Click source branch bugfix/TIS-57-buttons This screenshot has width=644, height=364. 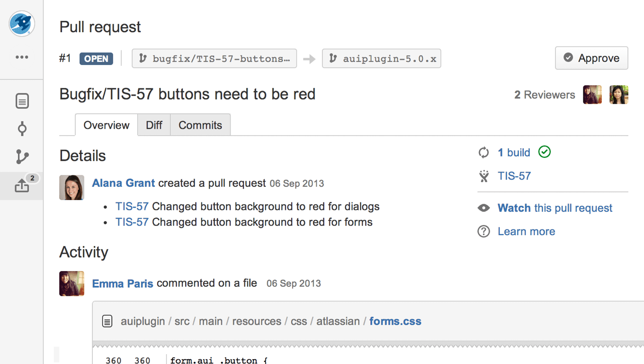[215, 59]
